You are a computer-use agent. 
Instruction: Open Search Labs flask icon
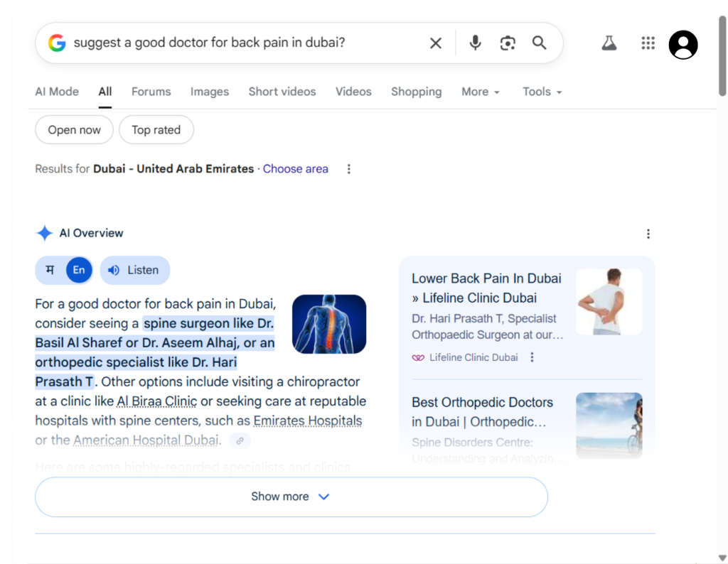(x=609, y=43)
